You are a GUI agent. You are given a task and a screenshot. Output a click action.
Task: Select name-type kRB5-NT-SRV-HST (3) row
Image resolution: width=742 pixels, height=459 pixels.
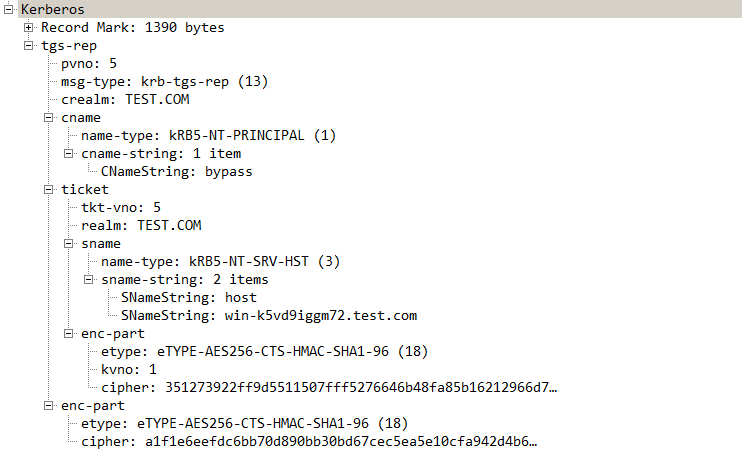click(221, 261)
